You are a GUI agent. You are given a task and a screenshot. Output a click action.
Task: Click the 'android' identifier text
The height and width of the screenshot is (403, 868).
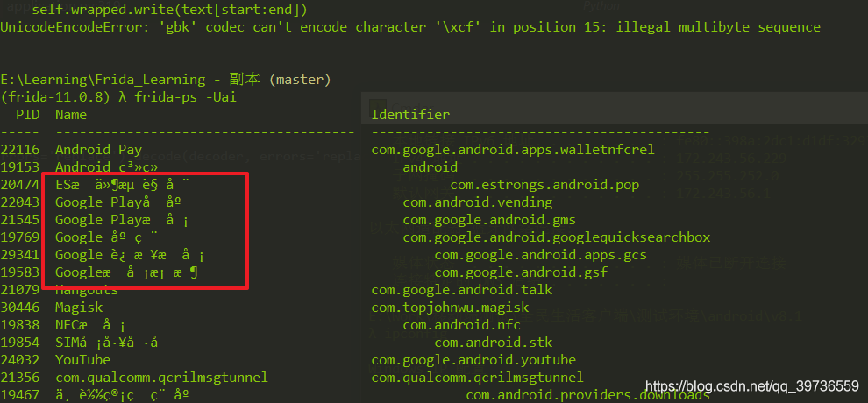point(430,167)
